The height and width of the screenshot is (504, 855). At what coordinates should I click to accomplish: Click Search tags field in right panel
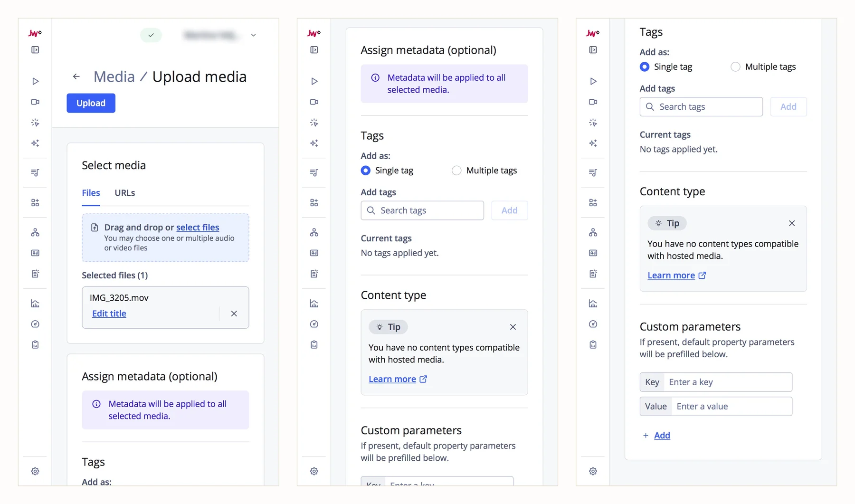(x=701, y=107)
